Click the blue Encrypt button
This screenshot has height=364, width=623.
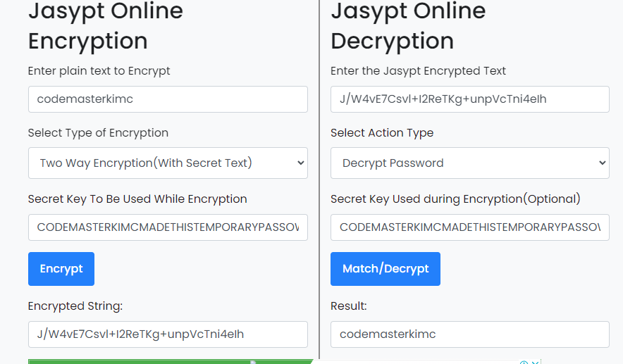click(x=61, y=269)
